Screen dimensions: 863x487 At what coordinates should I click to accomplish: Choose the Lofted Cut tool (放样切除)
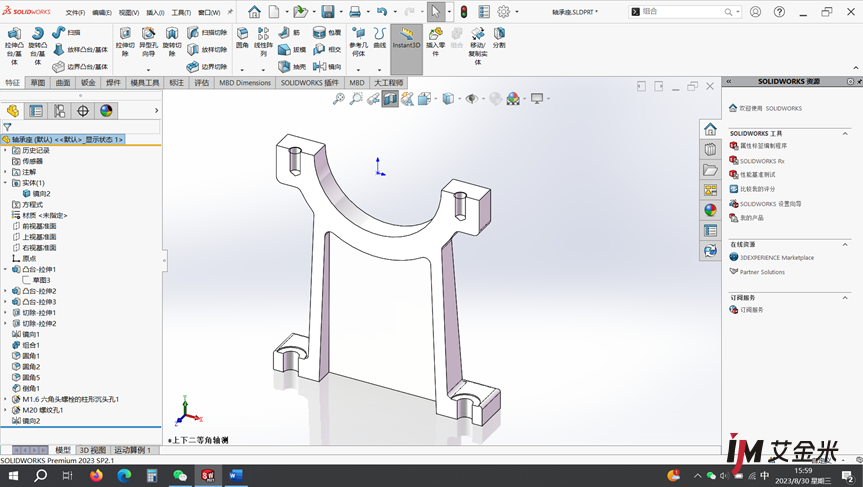pyautogui.click(x=207, y=50)
